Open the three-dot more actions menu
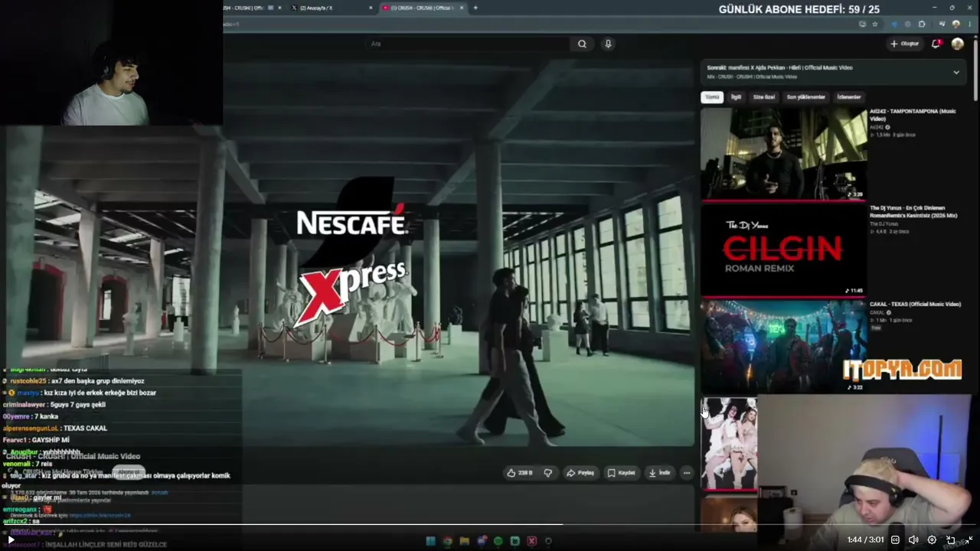980x551 pixels. 687,473
